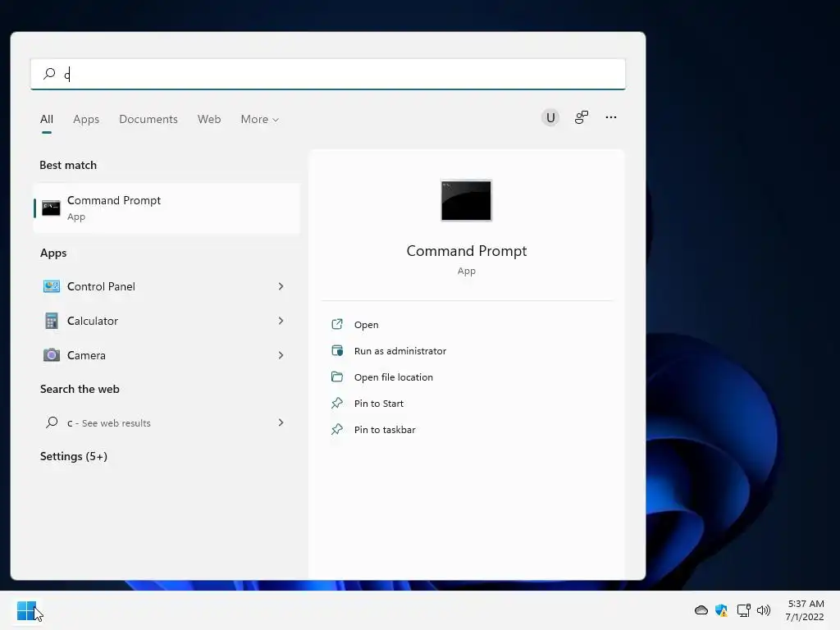
Task: Expand Camera result chevron
Action: (281, 355)
